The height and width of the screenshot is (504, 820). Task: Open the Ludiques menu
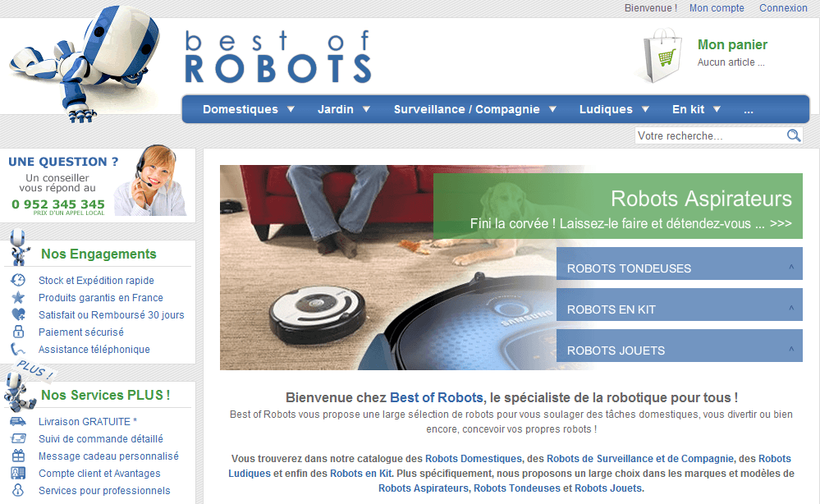pyautogui.click(x=606, y=109)
